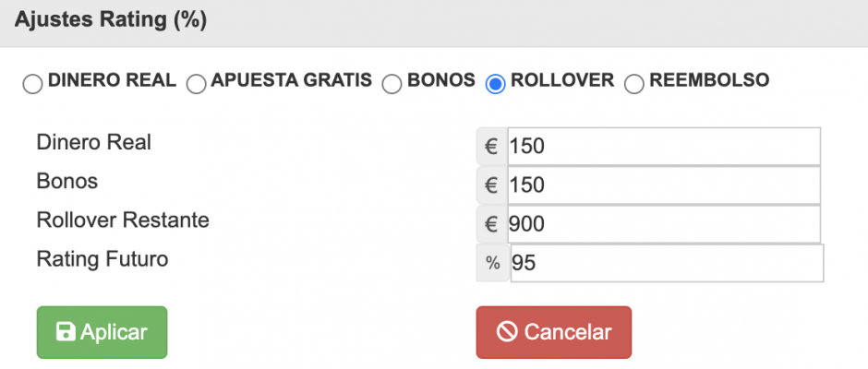The height and width of the screenshot is (369, 868).
Task: Click the Ajustes Rating (%) panel header
Action: pos(111,20)
